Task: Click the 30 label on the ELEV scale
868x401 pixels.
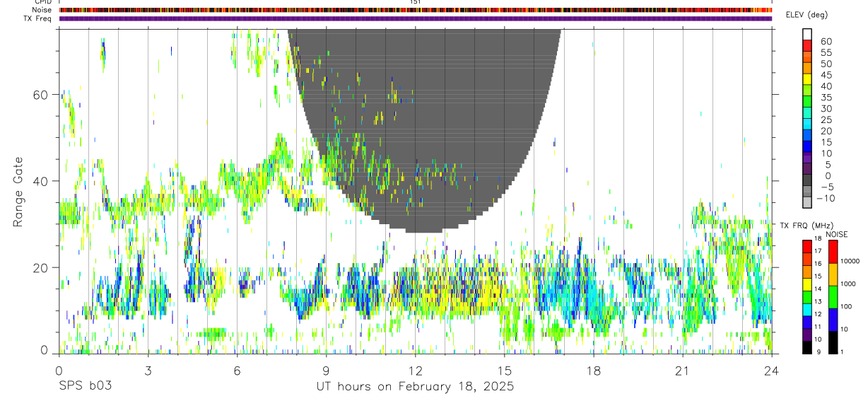Action: click(x=826, y=108)
